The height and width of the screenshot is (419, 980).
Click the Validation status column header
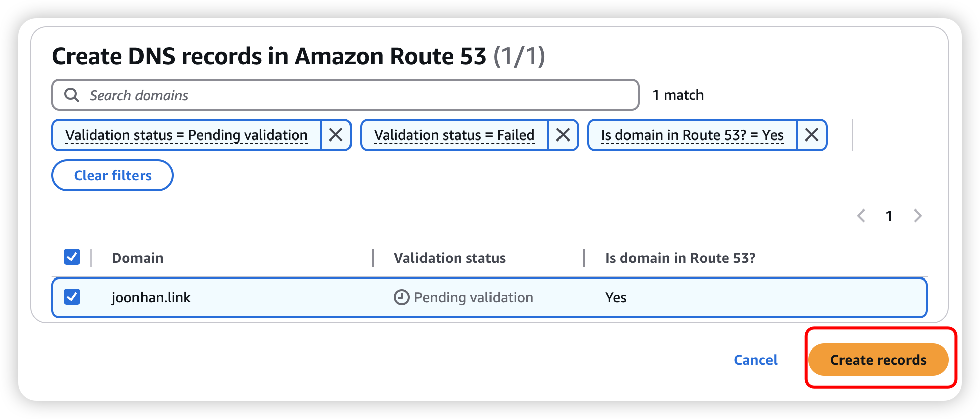(449, 258)
